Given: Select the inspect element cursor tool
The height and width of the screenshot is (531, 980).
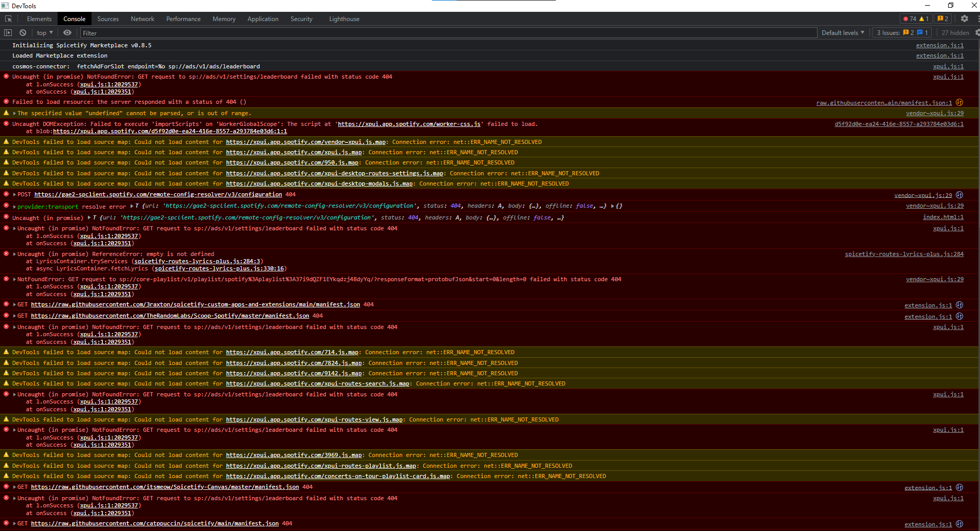Looking at the screenshot, I should (9, 19).
